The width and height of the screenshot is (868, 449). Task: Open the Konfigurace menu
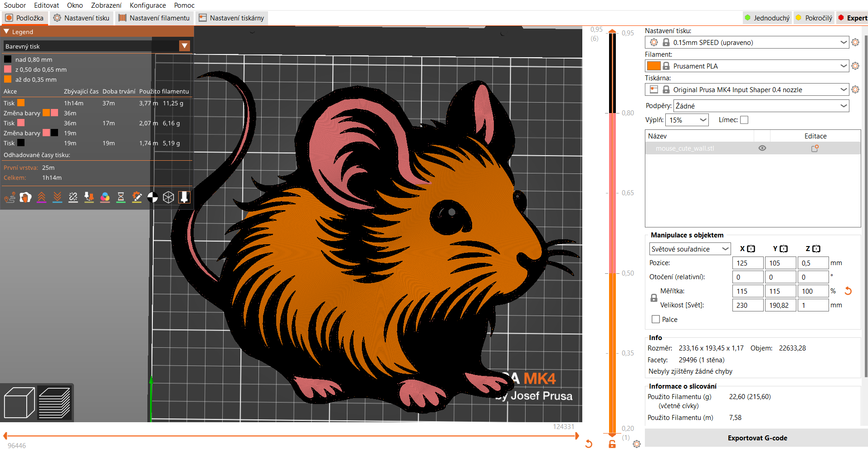pos(148,5)
